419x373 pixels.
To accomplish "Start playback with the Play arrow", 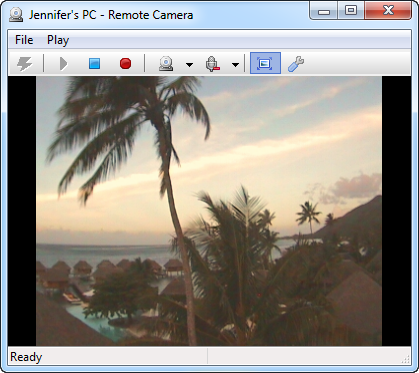I will coord(63,63).
